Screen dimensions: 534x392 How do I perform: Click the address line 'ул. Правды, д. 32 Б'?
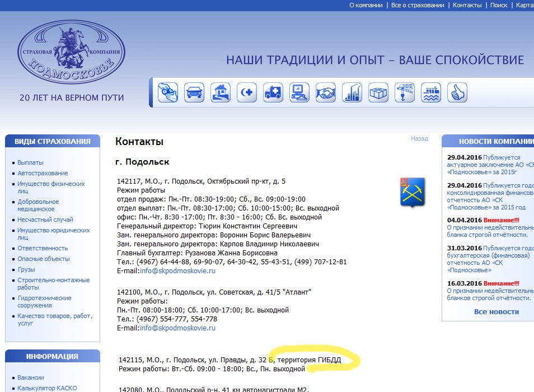click(x=229, y=360)
